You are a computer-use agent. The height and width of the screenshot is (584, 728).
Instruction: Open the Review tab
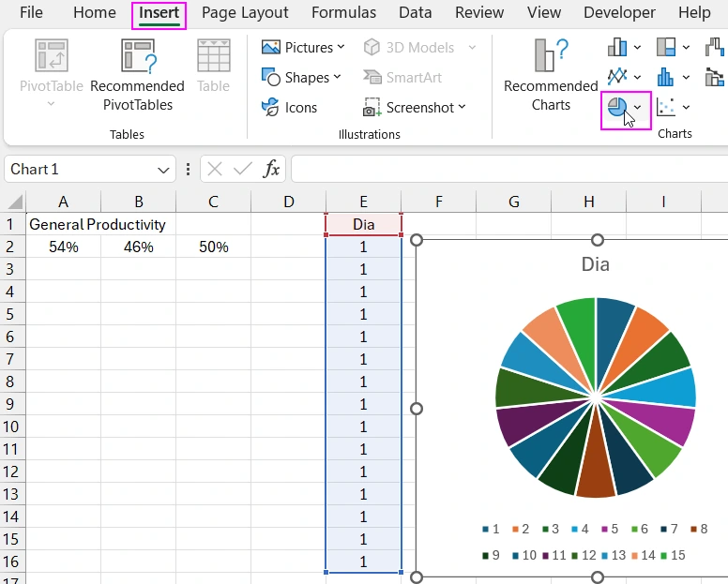[x=479, y=12]
